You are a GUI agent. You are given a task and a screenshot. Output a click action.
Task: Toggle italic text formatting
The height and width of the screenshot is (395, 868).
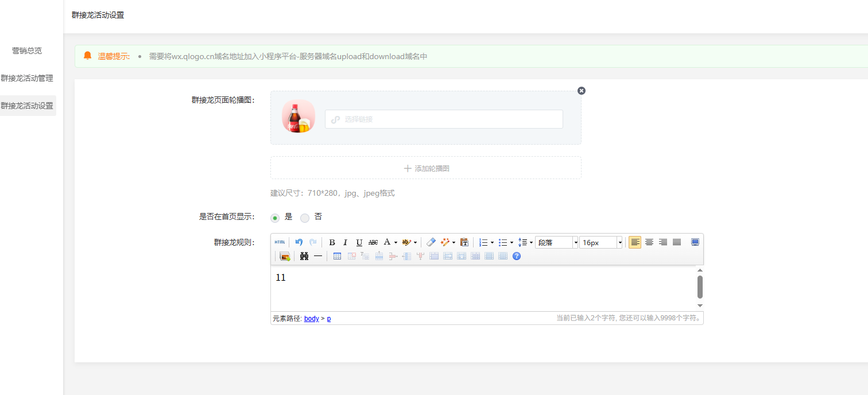click(x=346, y=242)
